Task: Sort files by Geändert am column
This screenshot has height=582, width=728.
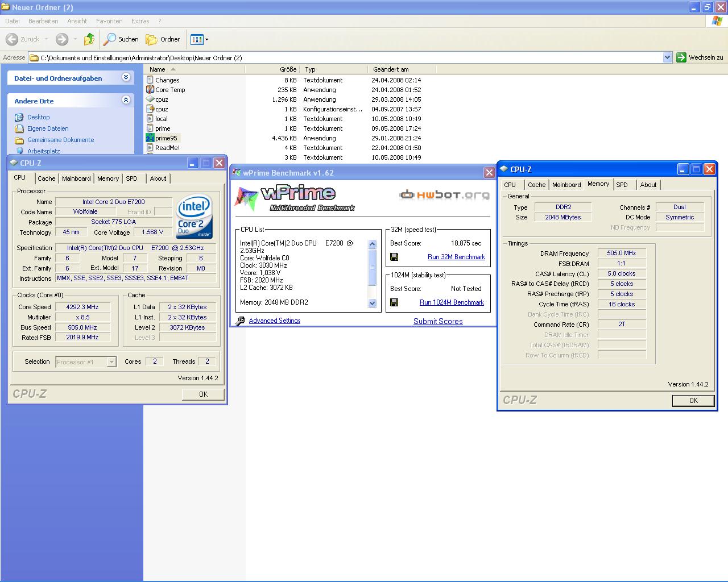Action: tap(402, 69)
